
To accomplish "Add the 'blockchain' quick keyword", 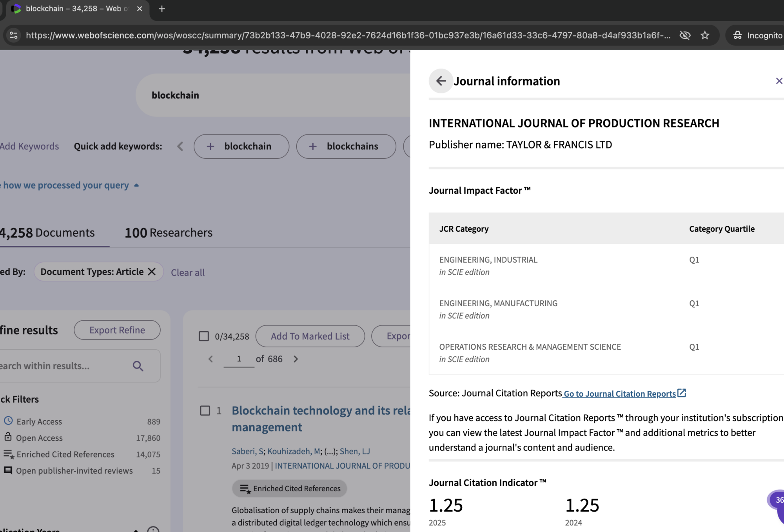I will pos(241,146).
